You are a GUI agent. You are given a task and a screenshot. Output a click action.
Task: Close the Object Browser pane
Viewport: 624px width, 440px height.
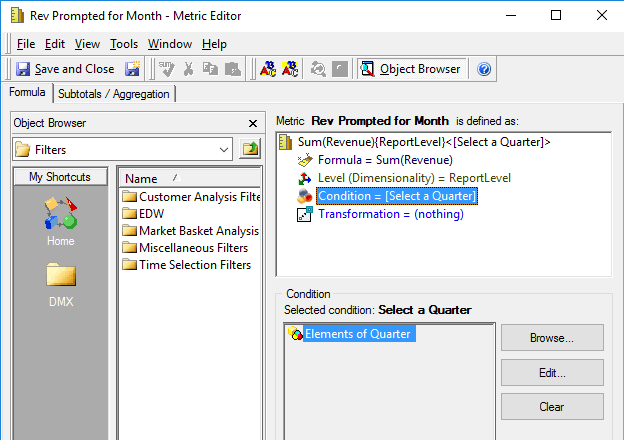tap(252, 123)
